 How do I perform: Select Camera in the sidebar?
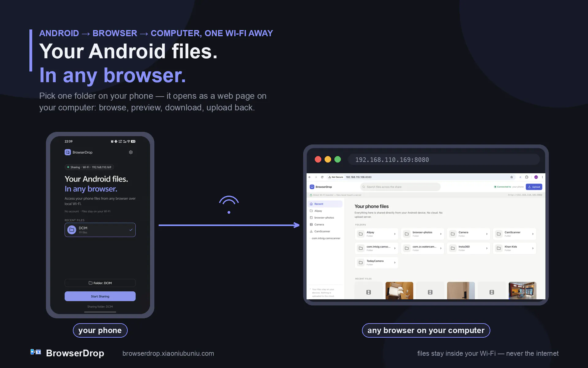click(x=325, y=224)
